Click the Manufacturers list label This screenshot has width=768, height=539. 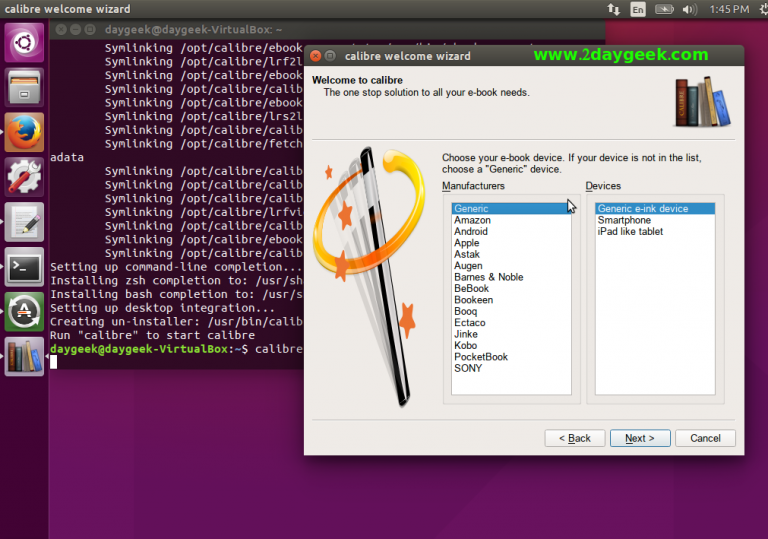pyautogui.click(x=473, y=186)
